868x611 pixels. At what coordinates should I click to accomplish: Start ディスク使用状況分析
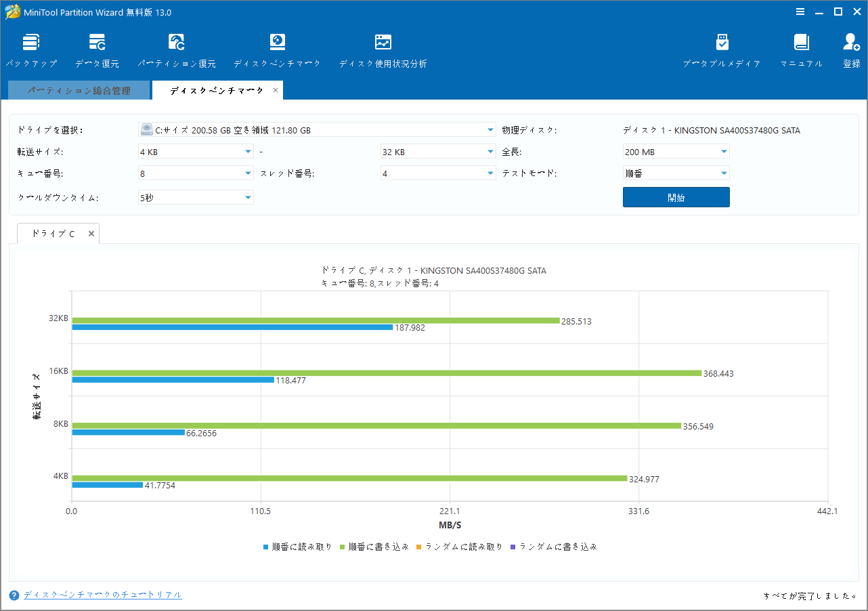(x=383, y=49)
